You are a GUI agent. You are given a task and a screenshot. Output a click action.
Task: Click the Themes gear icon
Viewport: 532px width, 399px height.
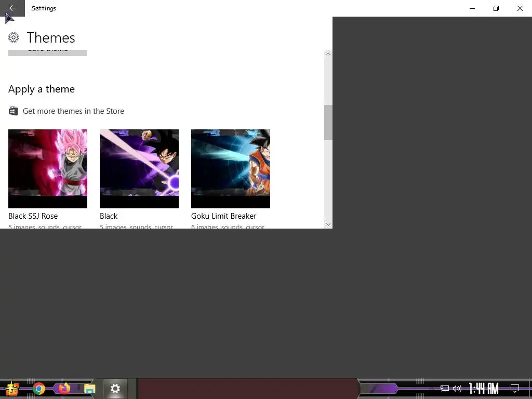(14, 37)
